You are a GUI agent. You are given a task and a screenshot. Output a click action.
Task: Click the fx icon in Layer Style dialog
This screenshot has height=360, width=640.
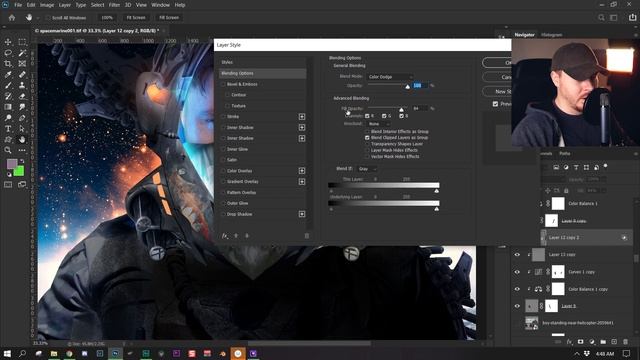(224, 236)
